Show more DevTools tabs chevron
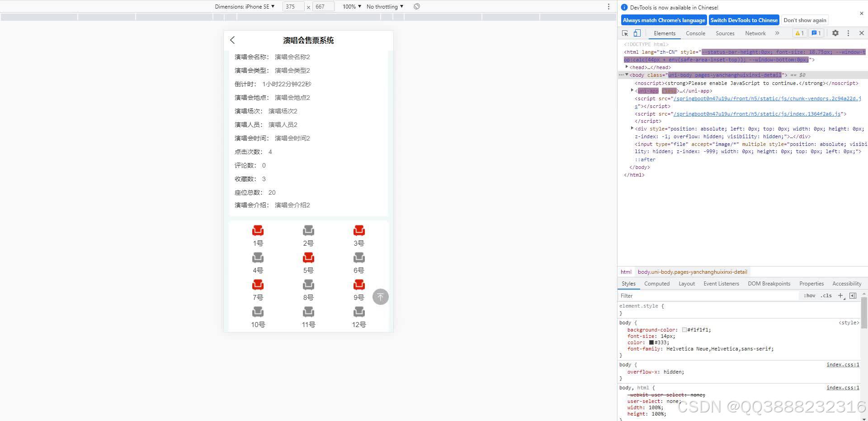Viewport: 868px width, 421px height. [777, 33]
